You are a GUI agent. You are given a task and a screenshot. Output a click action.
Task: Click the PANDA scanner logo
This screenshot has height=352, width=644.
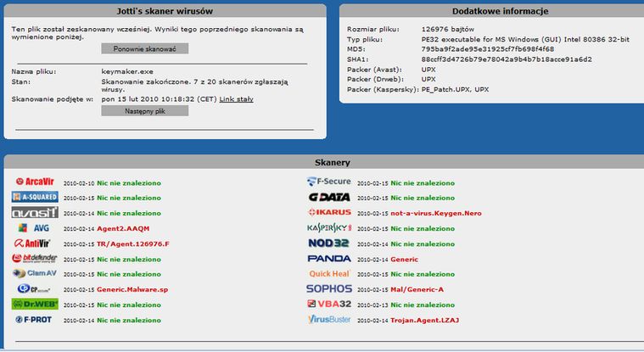pos(329,259)
